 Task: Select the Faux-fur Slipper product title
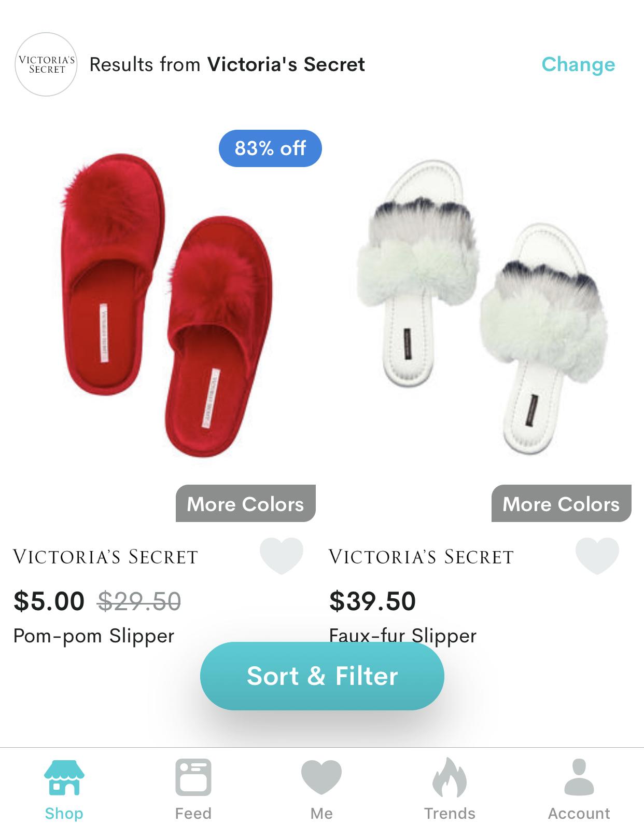pos(403,636)
